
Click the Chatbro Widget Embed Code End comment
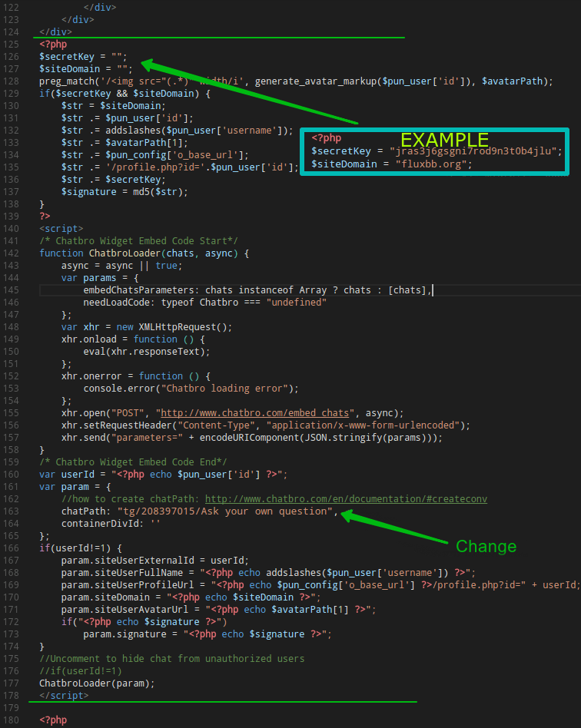pyautogui.click(x=133, y=462)
